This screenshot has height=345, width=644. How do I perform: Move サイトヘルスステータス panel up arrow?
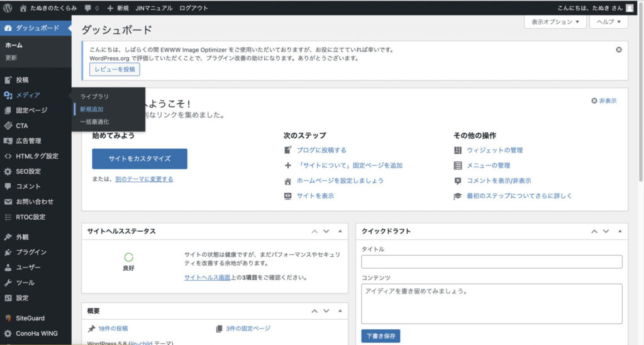tap(314, 232)
